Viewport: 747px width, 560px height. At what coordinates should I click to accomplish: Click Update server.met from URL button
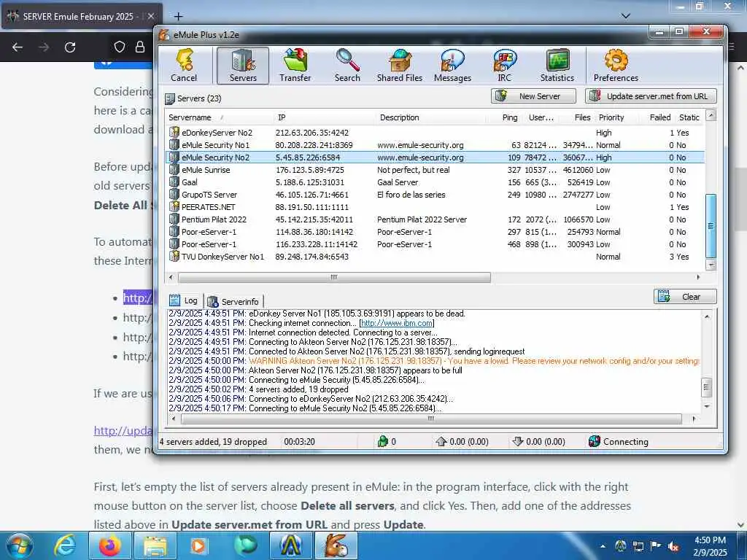click(651, 96)
